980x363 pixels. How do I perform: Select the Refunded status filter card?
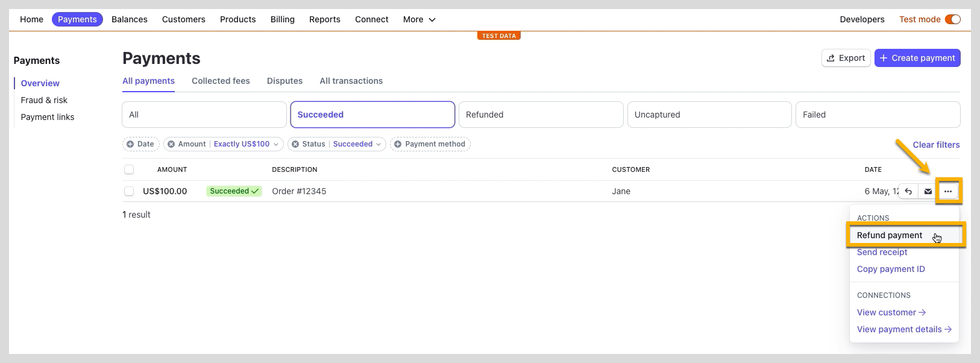point(541,115)
